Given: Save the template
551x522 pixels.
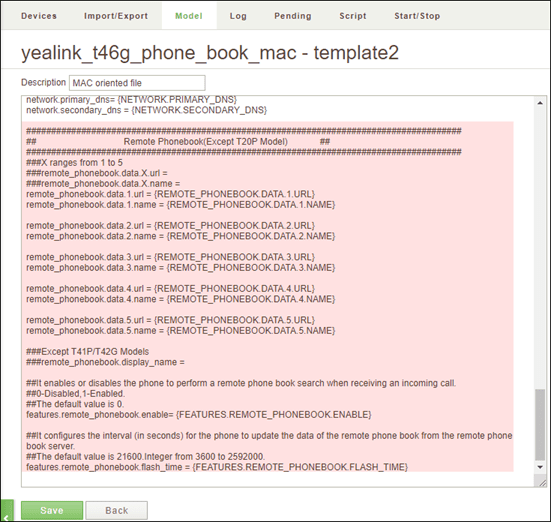Looking at the screenshot, I should pos(52,510).
